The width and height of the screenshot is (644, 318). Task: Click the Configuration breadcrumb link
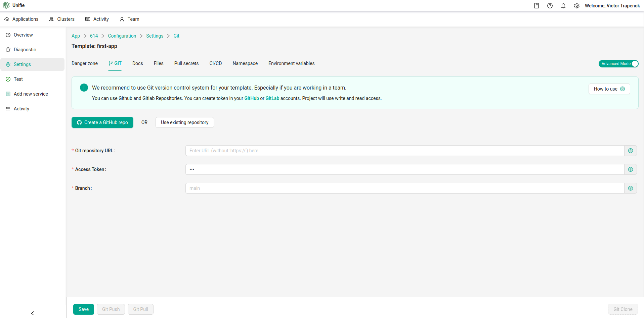[122, 36]
